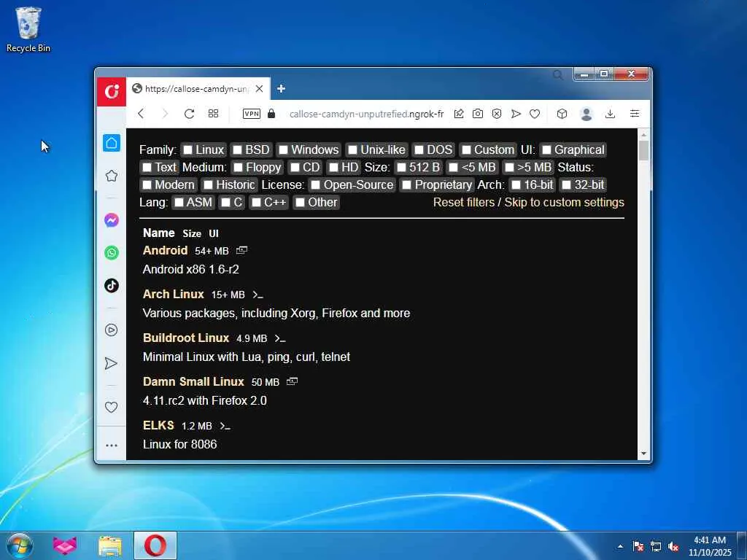The height and width of the screenshot is (560, 747).
Task: Click the page scrollbar thumb
Action: tap(643, 150)
